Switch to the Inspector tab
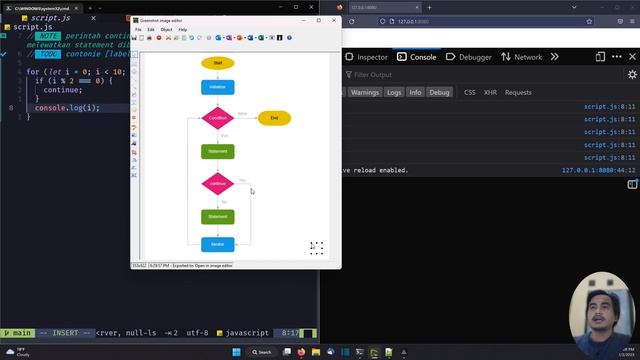 click(x=366, y=57)
